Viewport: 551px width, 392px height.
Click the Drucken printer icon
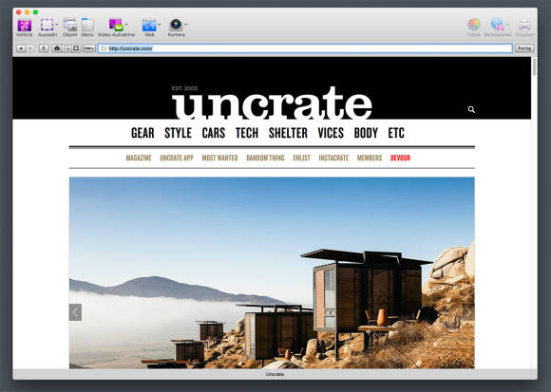524,26
